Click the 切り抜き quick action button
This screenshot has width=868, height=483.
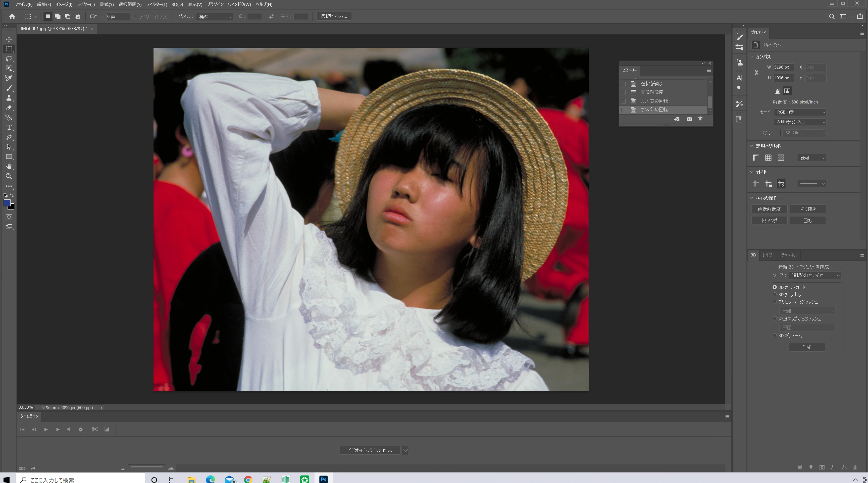[x=807, y=209]
